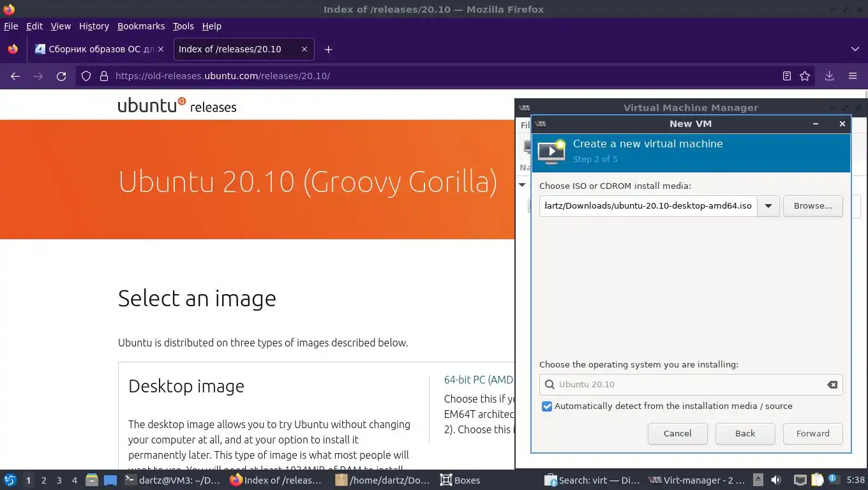Click the notification tray icon beside the clock
Image resolution: width=868 pixels, height=490 pixels.
(834, 480)
